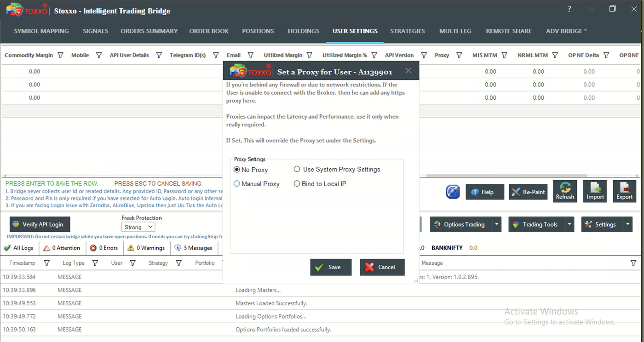The image size is (644, 342).
Task: Filter the Proxy column
Action: (x=459, y=56)
